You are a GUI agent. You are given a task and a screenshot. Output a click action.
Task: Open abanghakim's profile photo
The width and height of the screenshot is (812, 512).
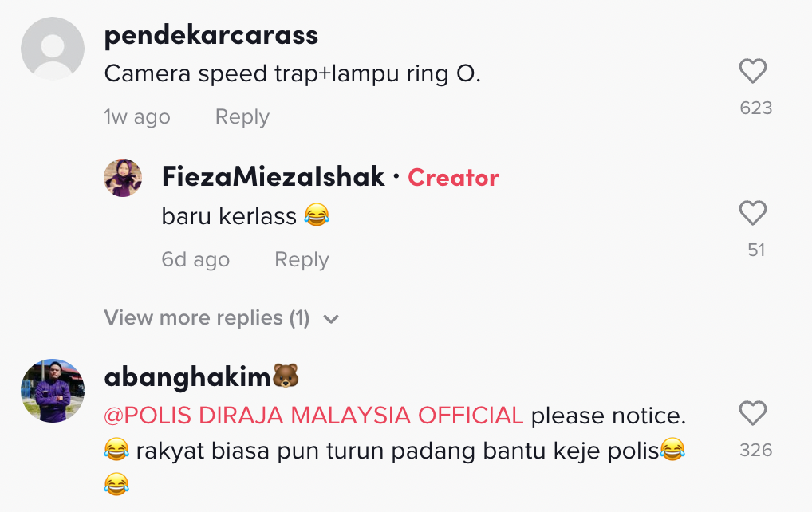click(53, 390)
